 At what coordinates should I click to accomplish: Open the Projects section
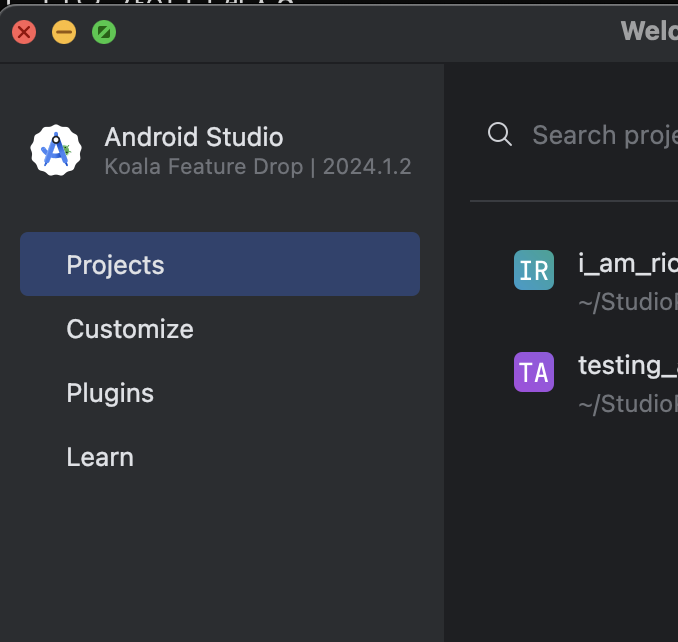220,264
